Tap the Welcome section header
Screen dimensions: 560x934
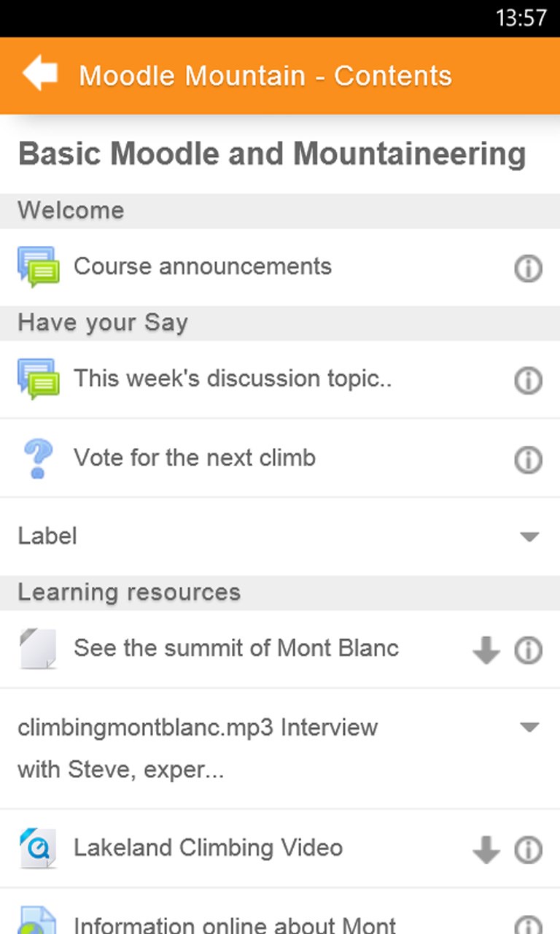[71, 211]
